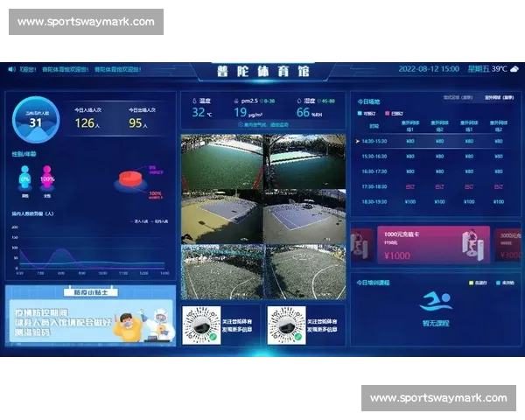Click the 普陀体育馆 title header

point(262,72)
